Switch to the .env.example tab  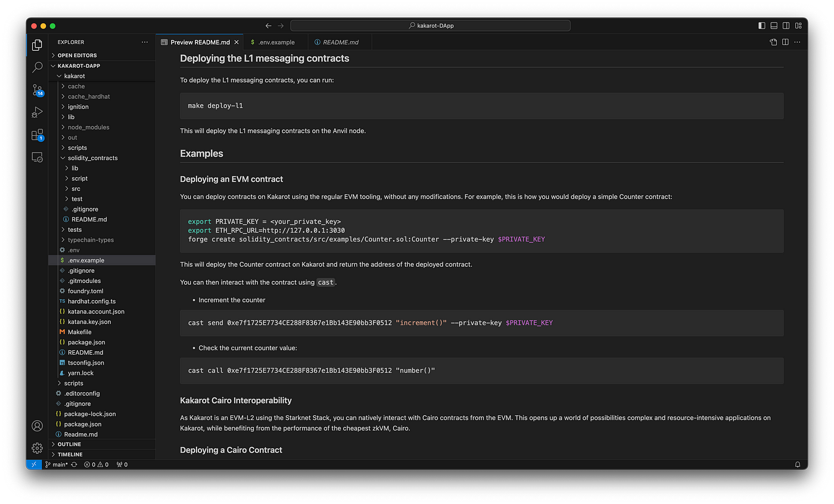[276, 42]
